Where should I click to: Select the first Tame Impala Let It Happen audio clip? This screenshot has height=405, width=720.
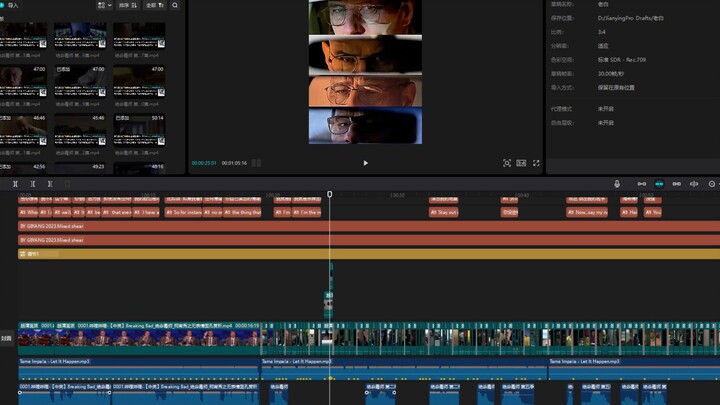pyautogui.click(x=138, y=369)
